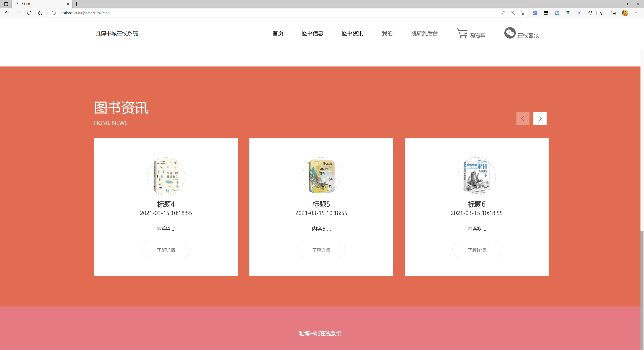Click the 标题5 book cover thumbnail
Screen dimensions: 644x350
(x=321, y=176)
